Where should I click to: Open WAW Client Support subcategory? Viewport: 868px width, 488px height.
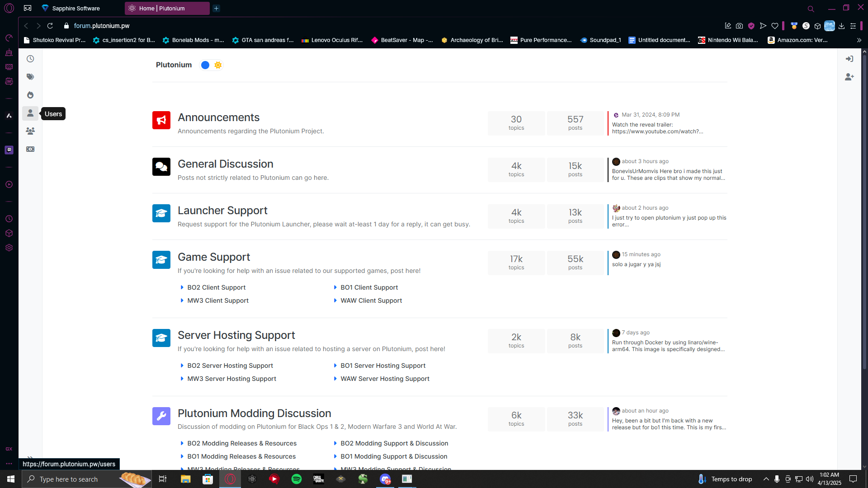click(371, 300)
